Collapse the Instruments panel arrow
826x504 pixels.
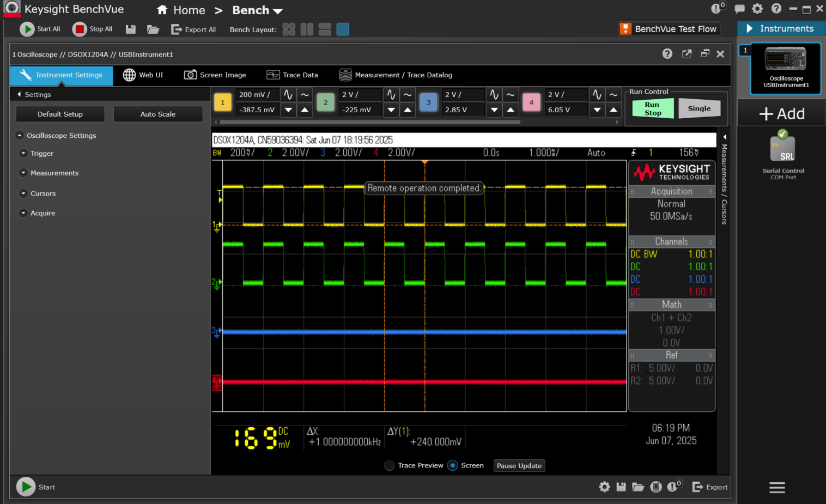749,28
